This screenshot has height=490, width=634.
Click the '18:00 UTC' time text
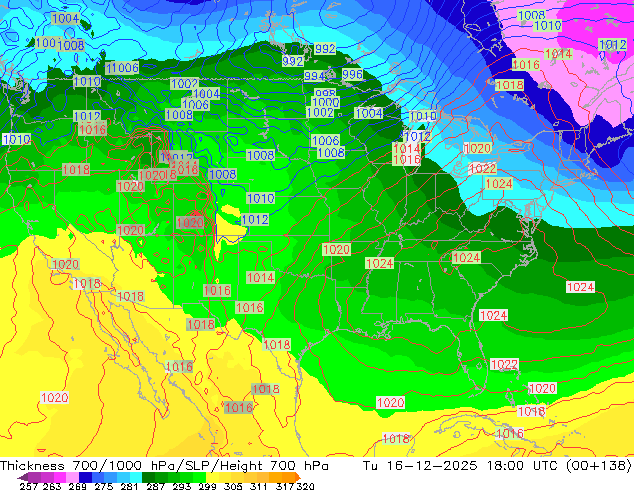(x=525, y=466)
